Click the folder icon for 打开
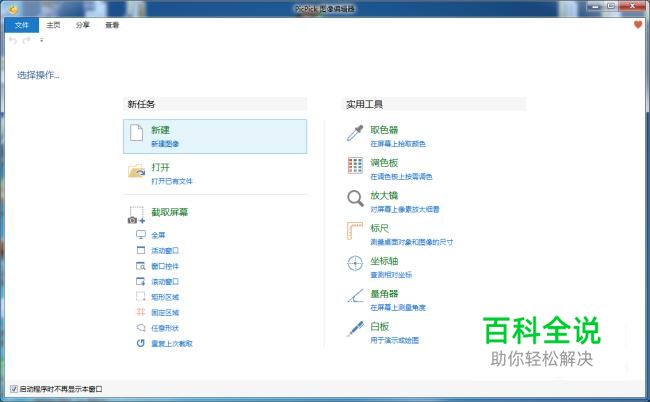 coord(137,170)
